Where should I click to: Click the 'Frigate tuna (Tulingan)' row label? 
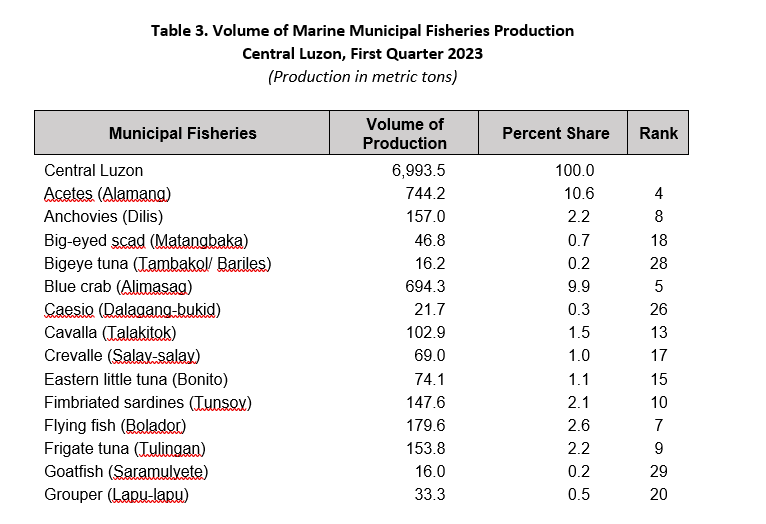tap(125, 449)
